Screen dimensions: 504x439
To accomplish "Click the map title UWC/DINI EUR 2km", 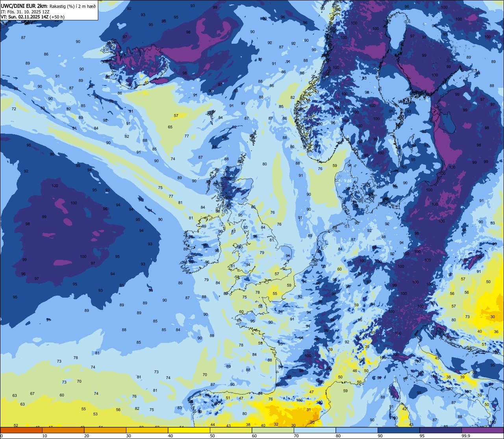I will click(24, 6).
